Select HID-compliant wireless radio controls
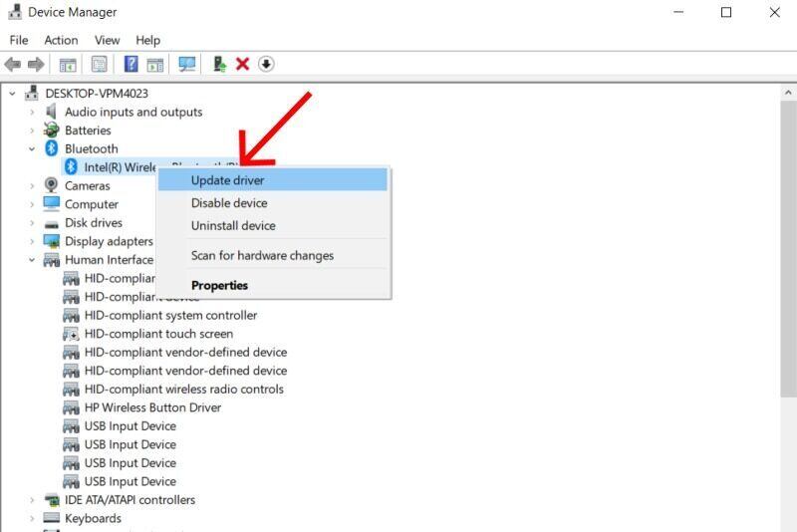This screenshot has height=532, width=797. pyautogui.click(x=184, y=389)
